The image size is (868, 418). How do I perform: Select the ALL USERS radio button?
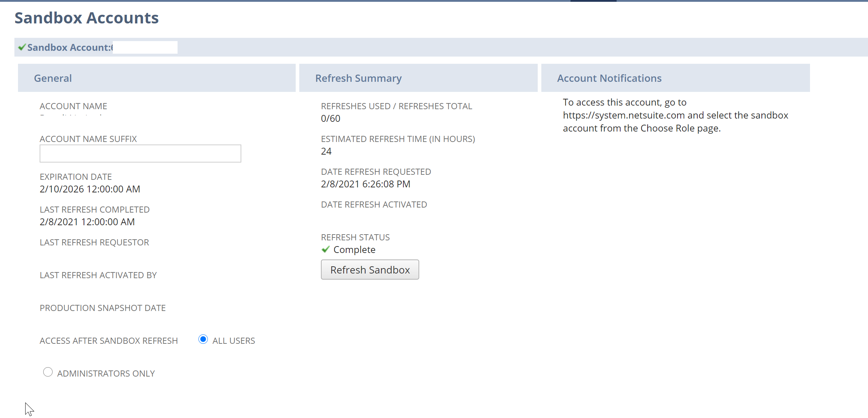click(203, 339)
